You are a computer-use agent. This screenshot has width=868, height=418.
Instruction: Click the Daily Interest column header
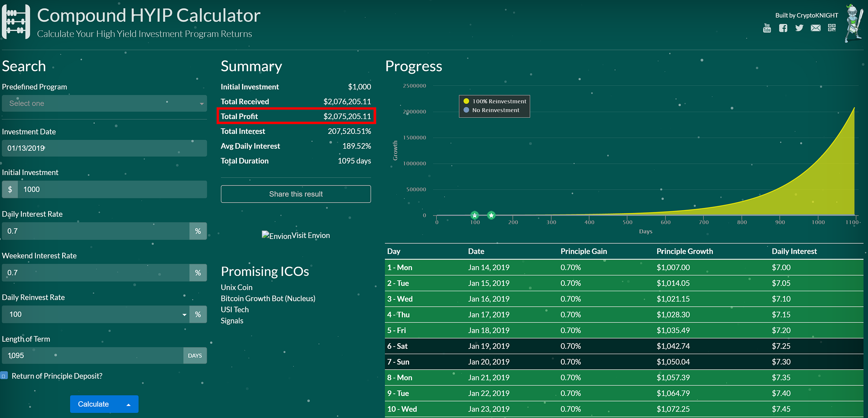tap(794, 251)
